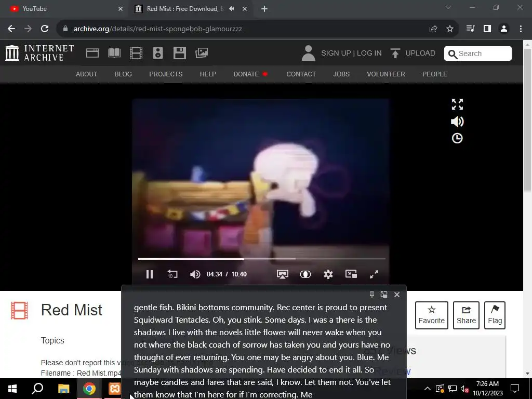Focus the archive Search field
Screen dimensions: 532x399
point(478,54)
